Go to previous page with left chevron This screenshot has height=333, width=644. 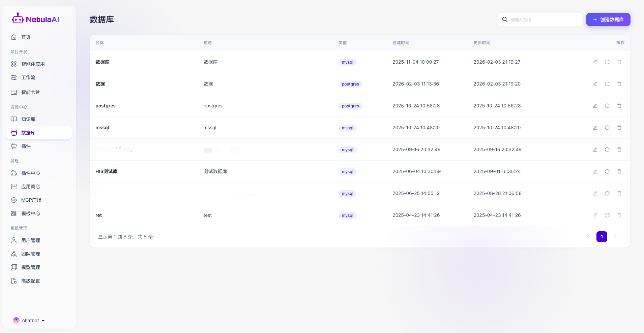click(x=588, y=237)
